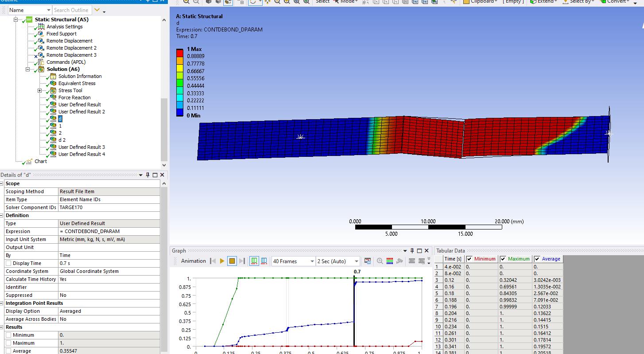The height and width of the screenshot is (354, 644).
Task: Click the red 1 Max legend color band
Action: (179, 53)
